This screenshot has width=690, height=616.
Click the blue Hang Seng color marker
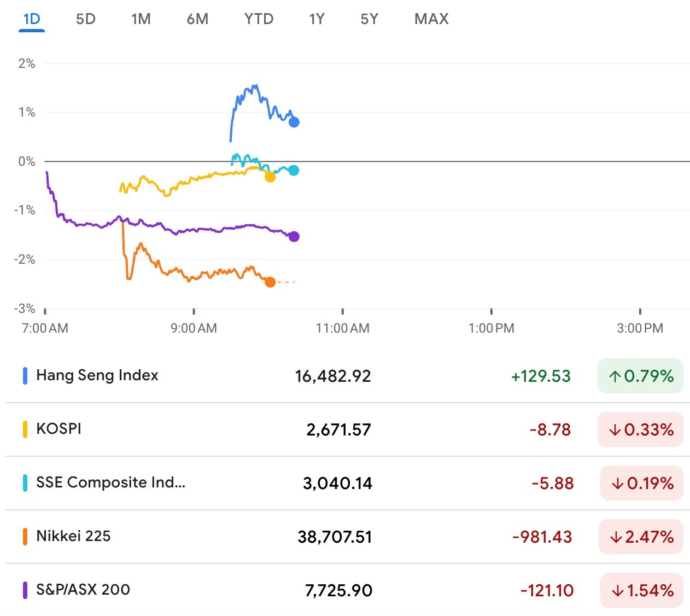(25, 376)
